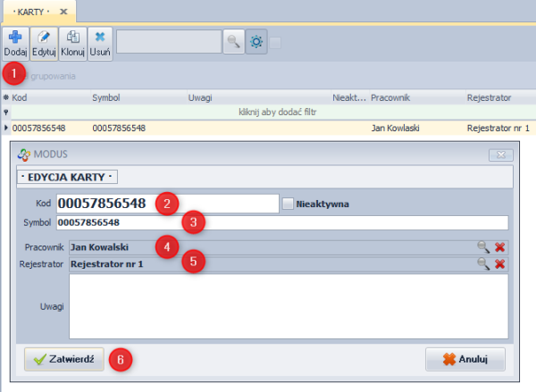Sort the list by the Pracownik column header

(x=389, y=96)
